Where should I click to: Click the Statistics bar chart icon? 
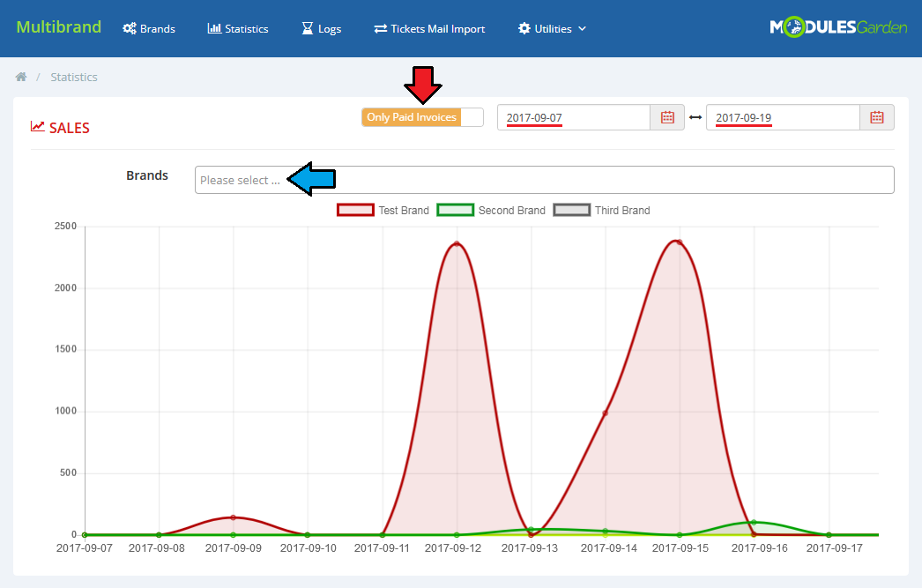[x=214, y=28]
